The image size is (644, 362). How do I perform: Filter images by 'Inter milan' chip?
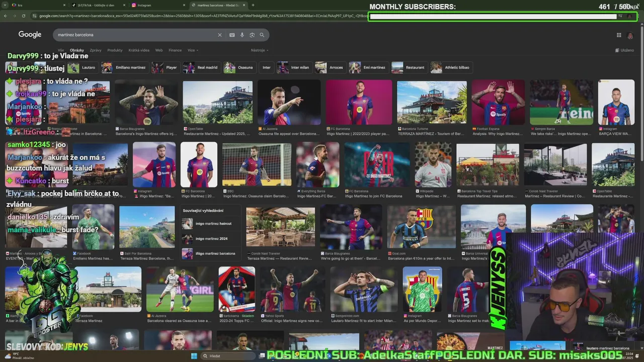(x=294, y=67)
